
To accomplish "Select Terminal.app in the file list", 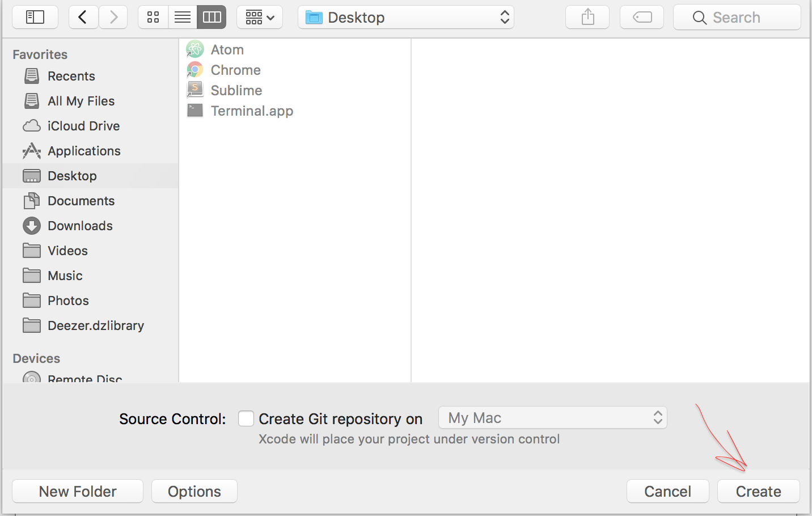I will click(252, 111).
